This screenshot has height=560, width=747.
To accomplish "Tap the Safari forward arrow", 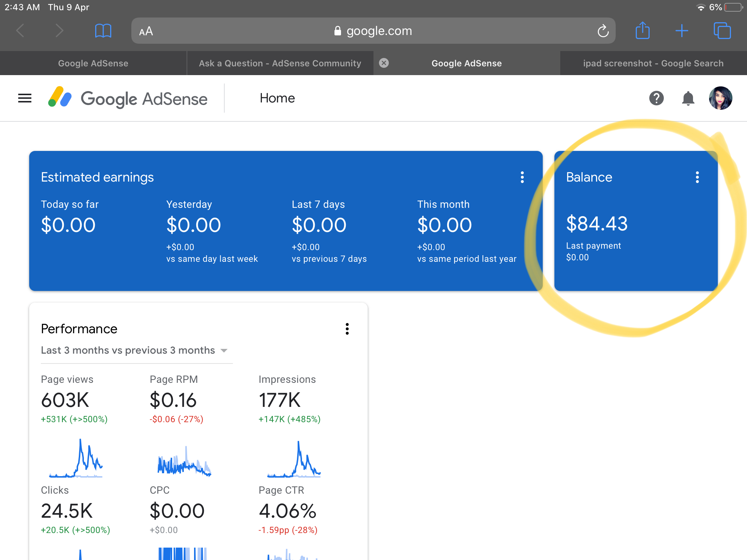I will [x=59, y=31].
